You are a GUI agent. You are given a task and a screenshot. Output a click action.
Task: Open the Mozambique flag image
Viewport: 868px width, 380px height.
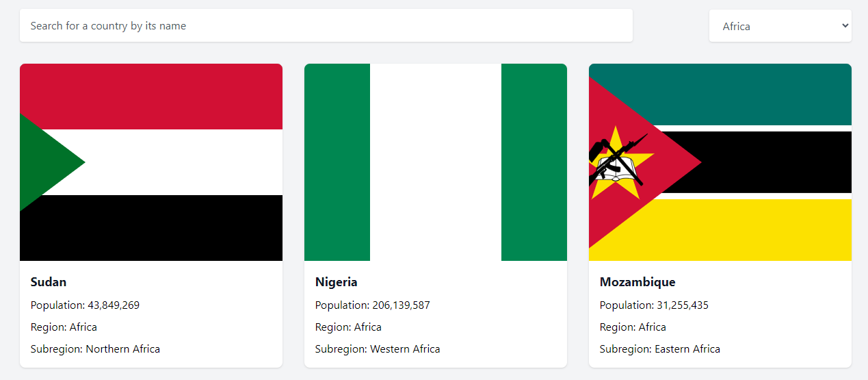pyautogui.click(x=720, y=162)
